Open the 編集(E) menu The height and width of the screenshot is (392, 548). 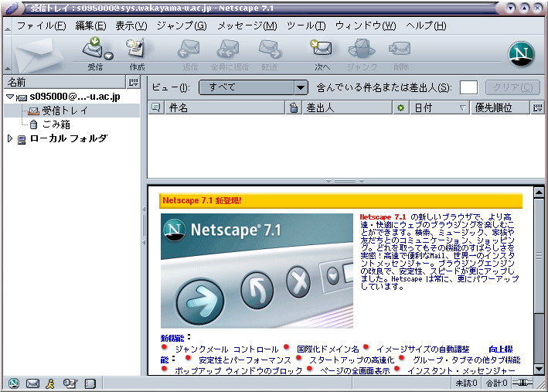tap(90, 26)
